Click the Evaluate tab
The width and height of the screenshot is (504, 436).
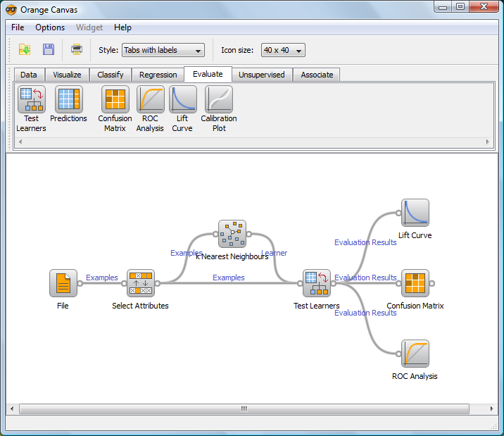[208, 74]
